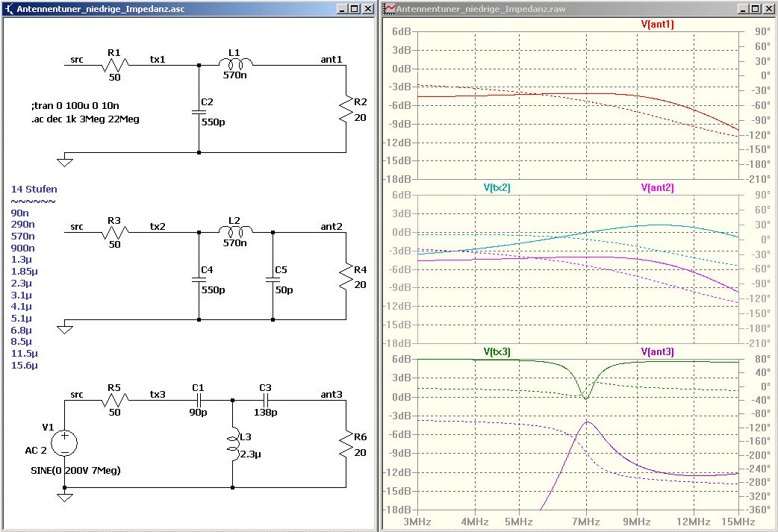The height and width of the screenshot is (532, 778).
Task: Click the inductor L3 symbol
Action: click(x=233, y=444)
